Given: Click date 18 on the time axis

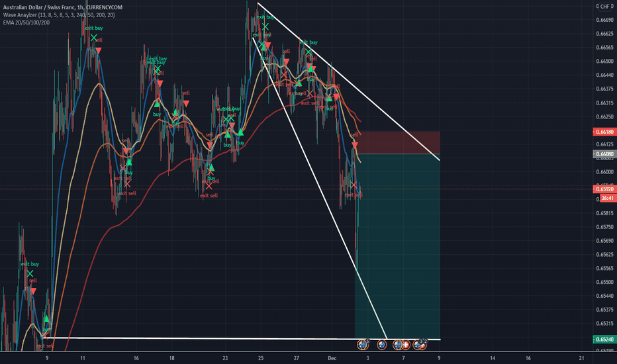Looking at the screenshot, I should tap(171, 358).
